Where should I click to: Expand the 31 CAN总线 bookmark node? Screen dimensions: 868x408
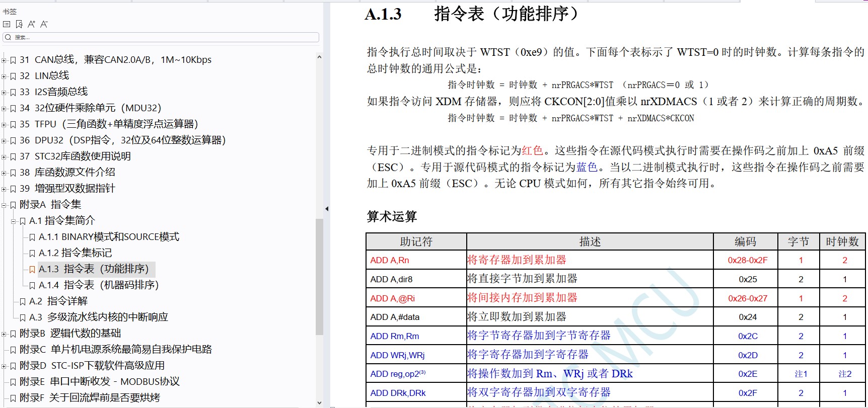4,60
